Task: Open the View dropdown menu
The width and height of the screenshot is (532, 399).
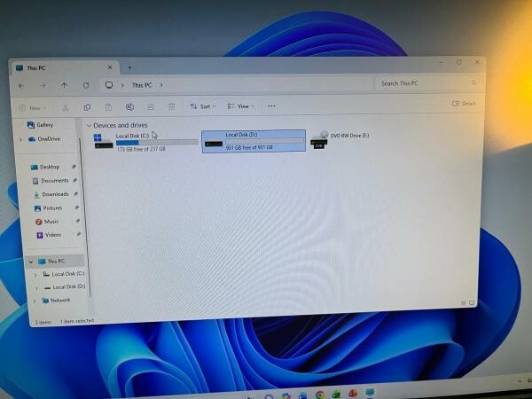Action: (240, 106)
